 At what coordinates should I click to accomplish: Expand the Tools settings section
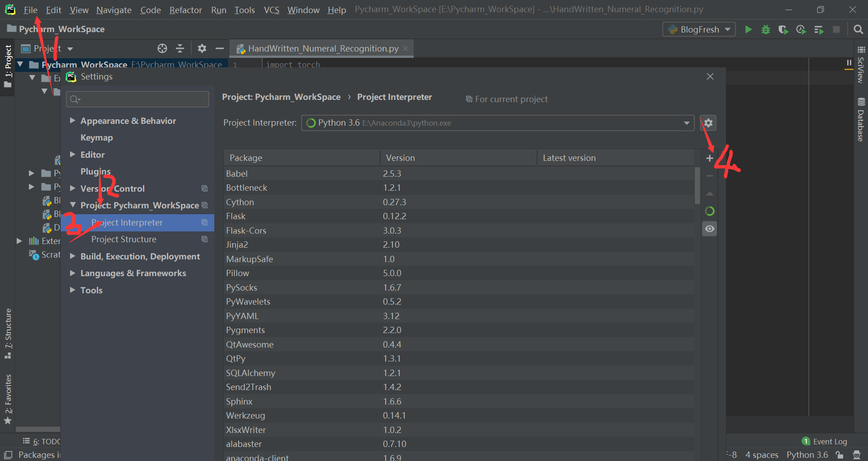(72, 290)
